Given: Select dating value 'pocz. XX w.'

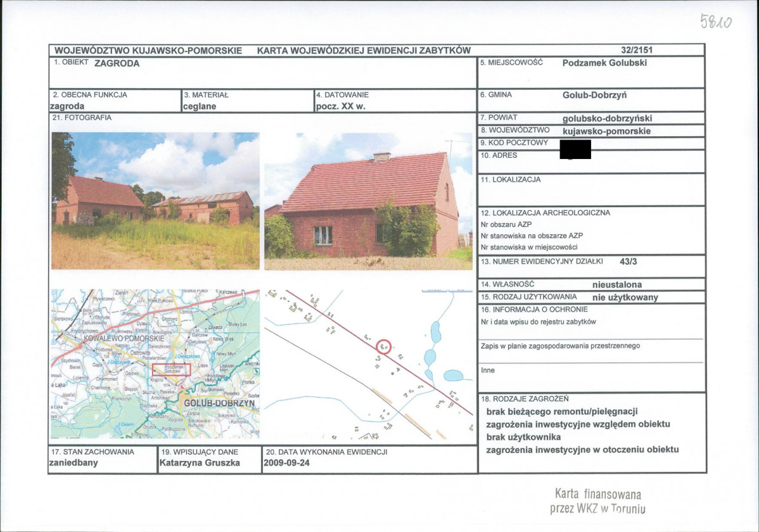Looking at the screenshot, I should coord(341,106).
